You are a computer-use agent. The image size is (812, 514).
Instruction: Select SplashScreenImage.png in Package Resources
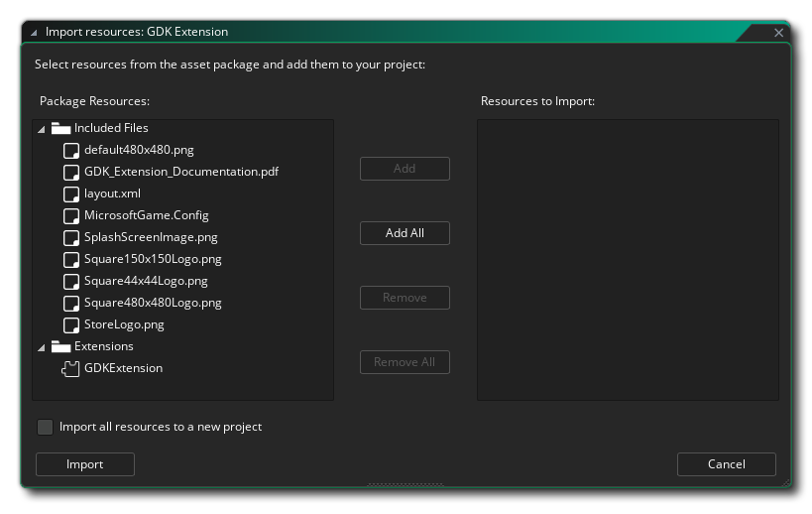point(150,237)
